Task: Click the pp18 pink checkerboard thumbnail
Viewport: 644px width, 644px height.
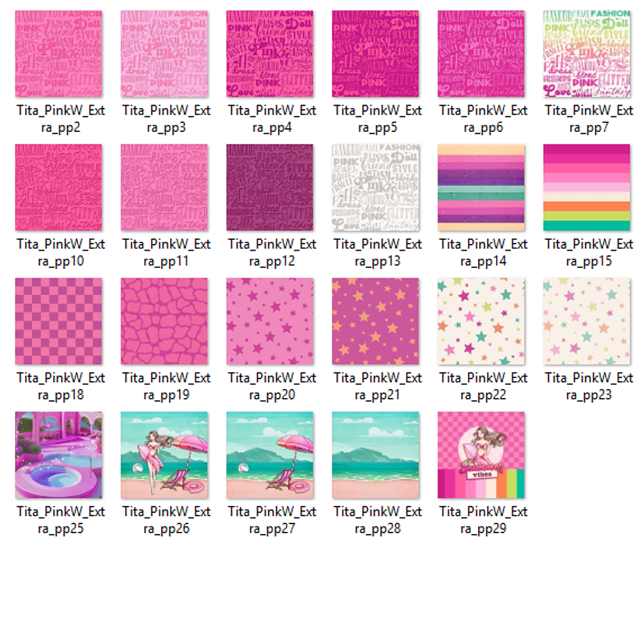Action: (x=58, y=321)
